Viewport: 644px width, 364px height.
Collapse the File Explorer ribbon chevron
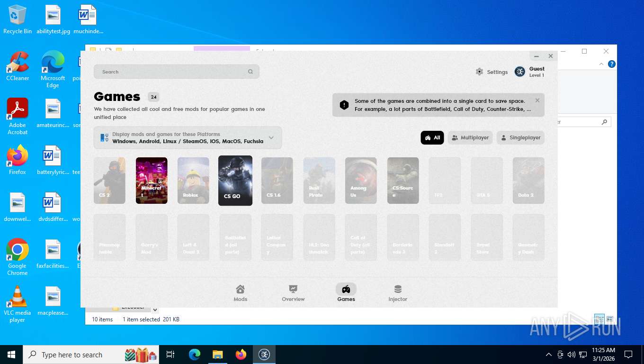point(601,64)
